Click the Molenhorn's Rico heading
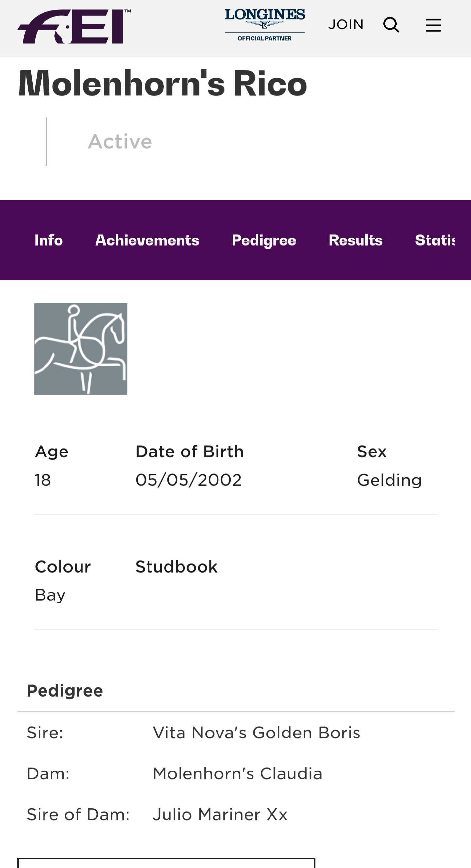 click(162, 83)
